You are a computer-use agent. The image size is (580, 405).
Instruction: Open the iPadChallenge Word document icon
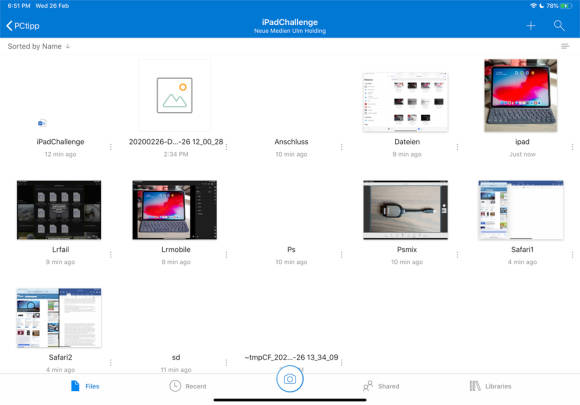42,123
